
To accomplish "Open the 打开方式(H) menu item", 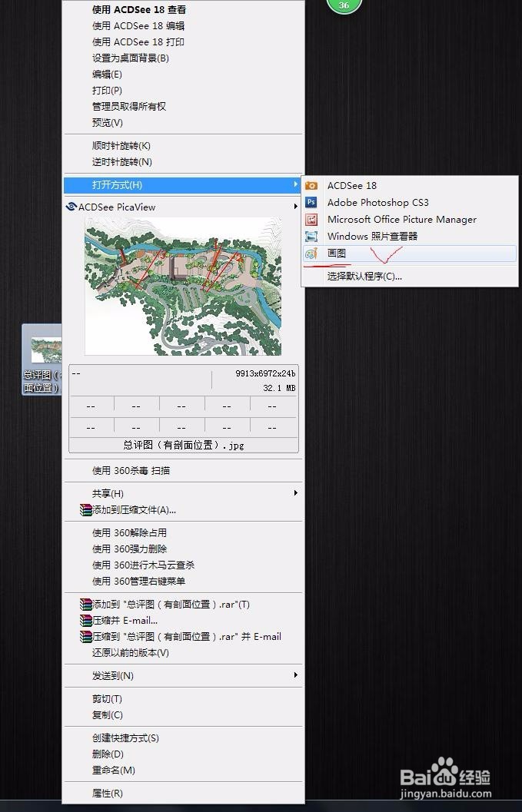I will tap(182, 185).
